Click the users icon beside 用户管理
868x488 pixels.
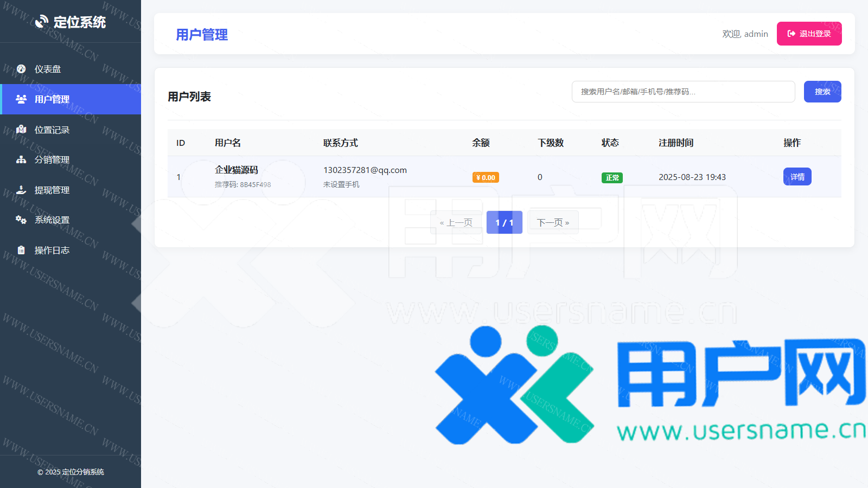[x=21, y=99]
